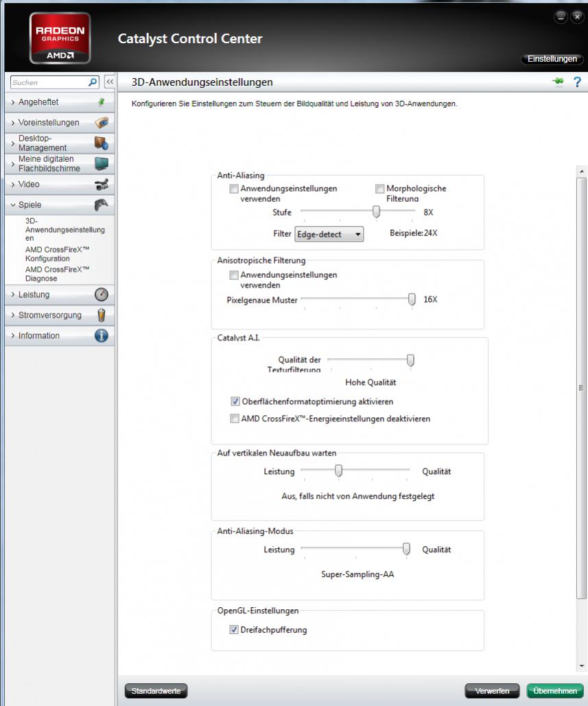Screen dimensions: 588x706
Task: Uncheck the Dreifachpufferung checkbox
Action: (234, 630)
